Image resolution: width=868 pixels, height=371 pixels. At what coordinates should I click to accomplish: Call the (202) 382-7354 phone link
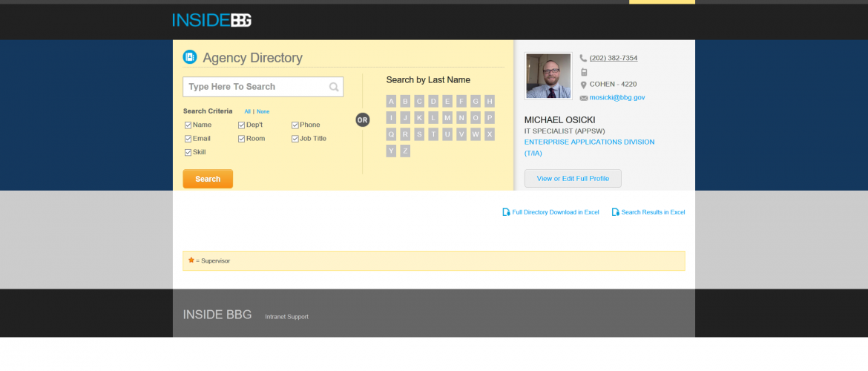(614, 58)
